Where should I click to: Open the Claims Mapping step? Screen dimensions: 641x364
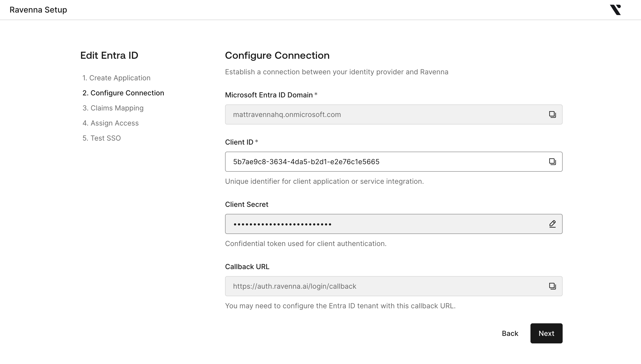(113, 108)
